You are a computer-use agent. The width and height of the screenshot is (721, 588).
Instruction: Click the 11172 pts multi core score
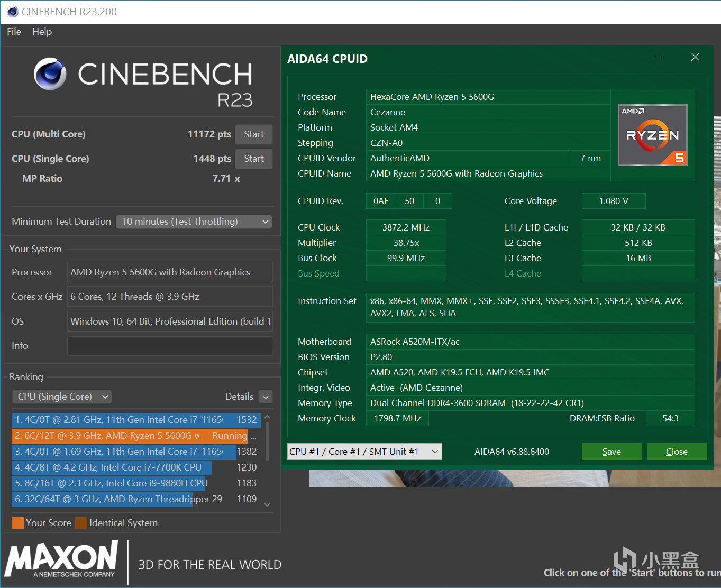click(x=209, y=134)
